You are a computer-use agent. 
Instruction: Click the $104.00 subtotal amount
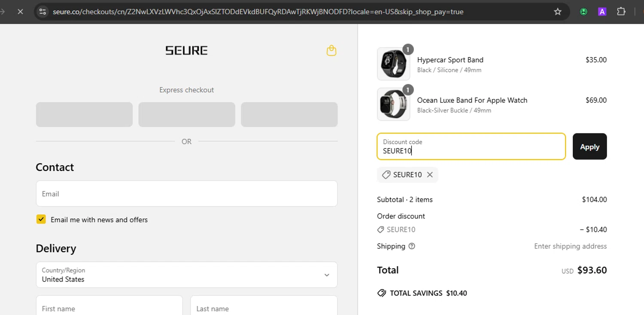pos(594,200)
